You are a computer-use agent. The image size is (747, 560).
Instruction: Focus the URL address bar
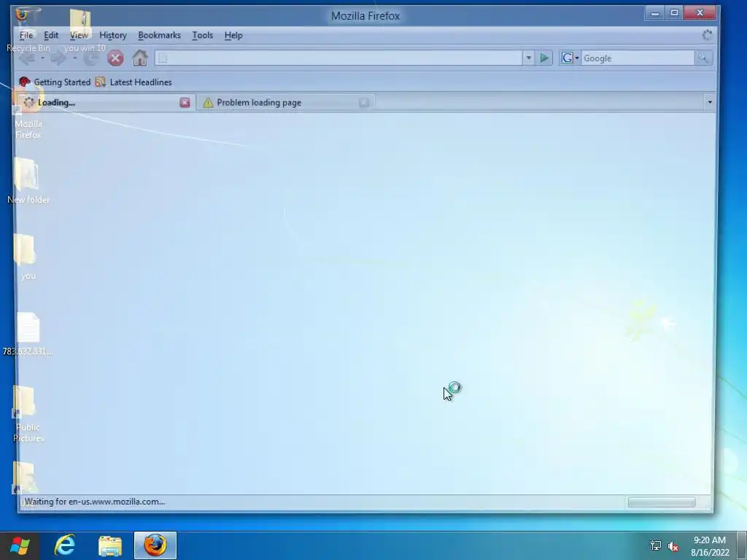pos(338,58)
